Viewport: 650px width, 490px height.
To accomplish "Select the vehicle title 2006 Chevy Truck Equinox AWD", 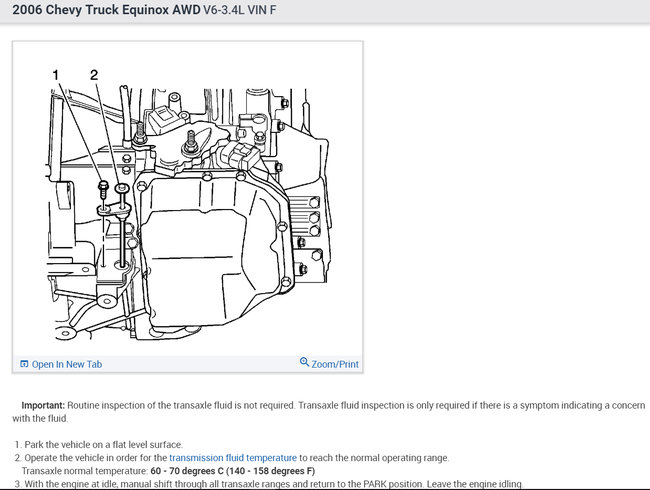I will tap(107, 10).
